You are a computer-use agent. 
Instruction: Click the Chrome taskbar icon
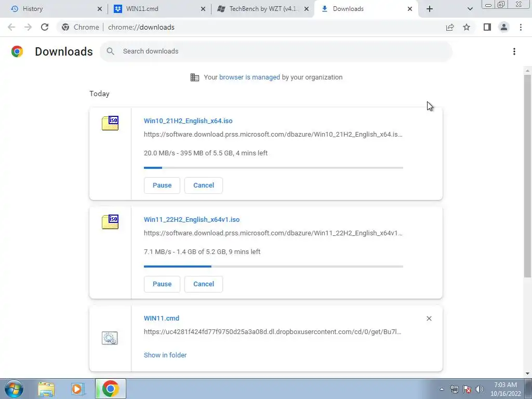pos(110,389)
